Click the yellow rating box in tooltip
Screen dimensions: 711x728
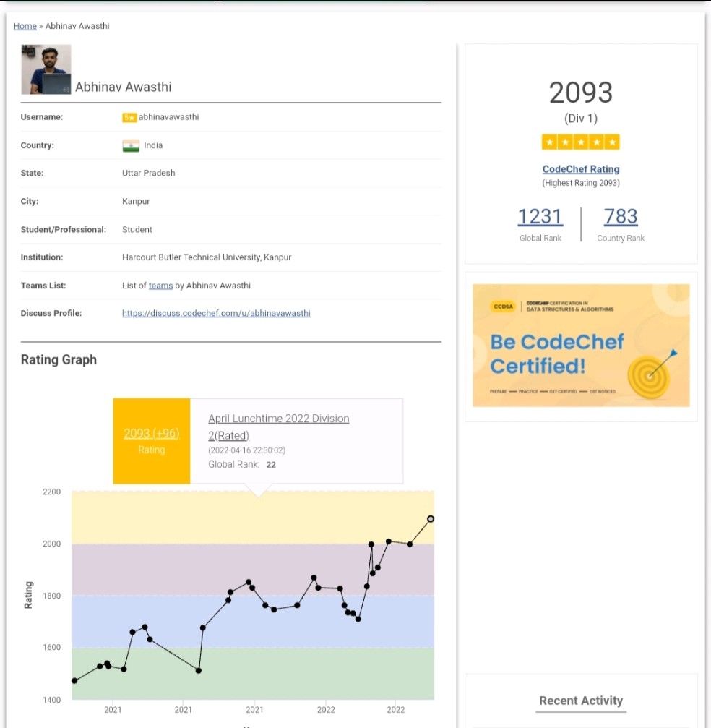click(152, 463)
